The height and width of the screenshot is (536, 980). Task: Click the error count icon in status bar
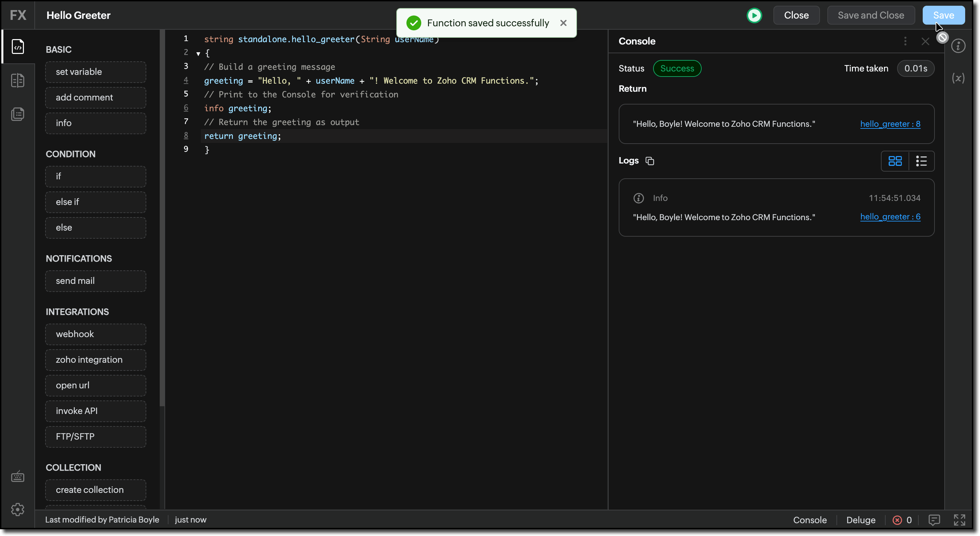[x=897, y=520]
